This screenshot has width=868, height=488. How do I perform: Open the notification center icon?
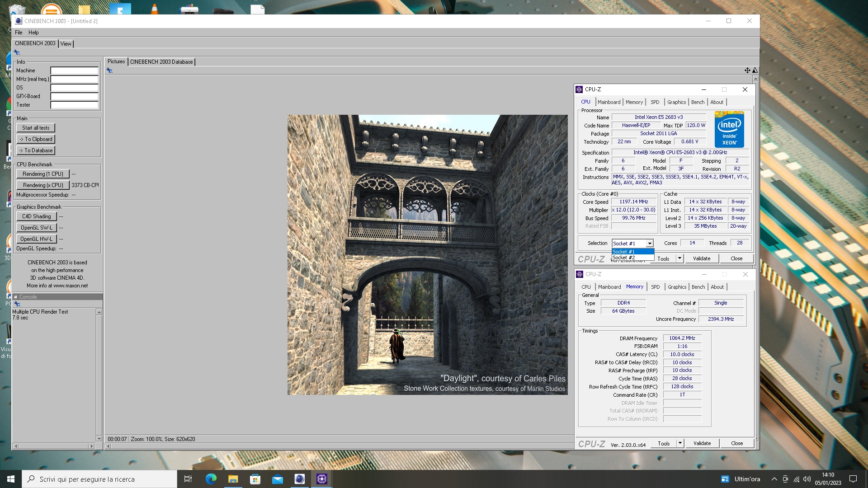coord(853,479)
